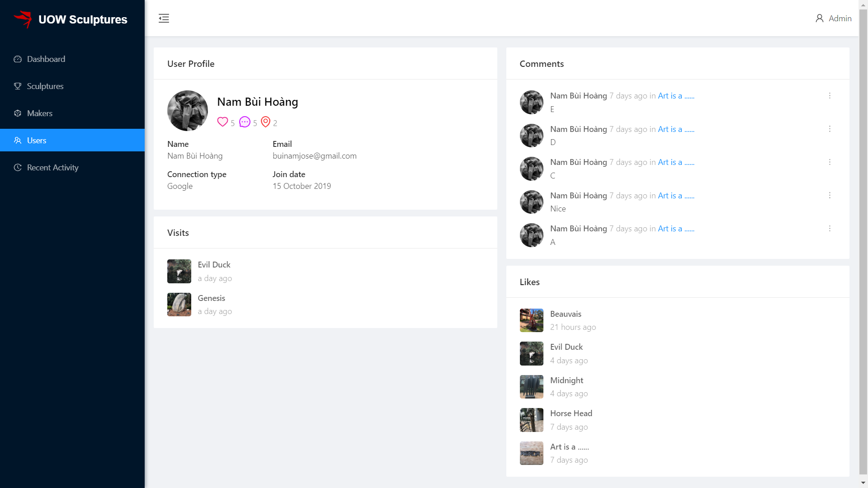Open options menu for comment "C"
868x488 pixels.
(830, 162)
